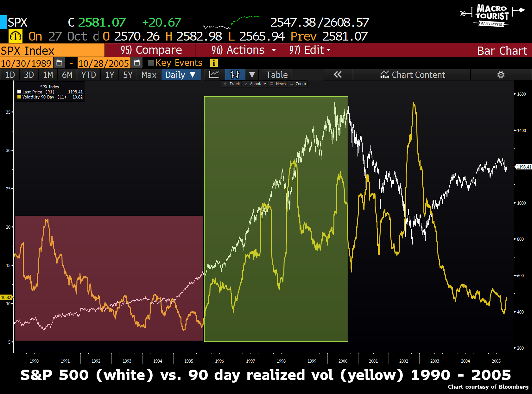
Task: Click the yellow gauge icon beside On
Action: 15,36
